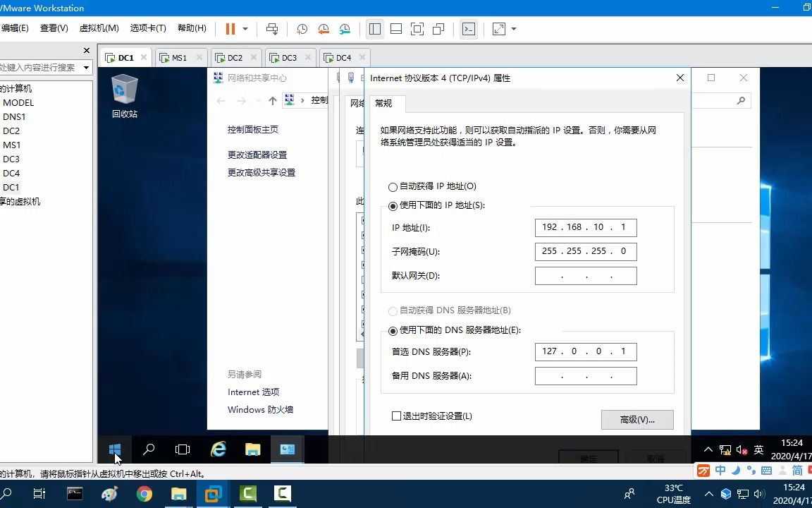Open the snapshot manager wrench-clock icon
Image resolution: width=812 pixels, height=508 pixels.
(345, 29)
